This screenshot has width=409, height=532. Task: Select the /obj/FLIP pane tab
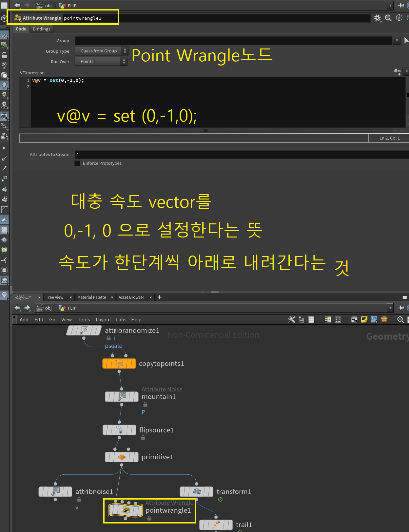[23, 297]
